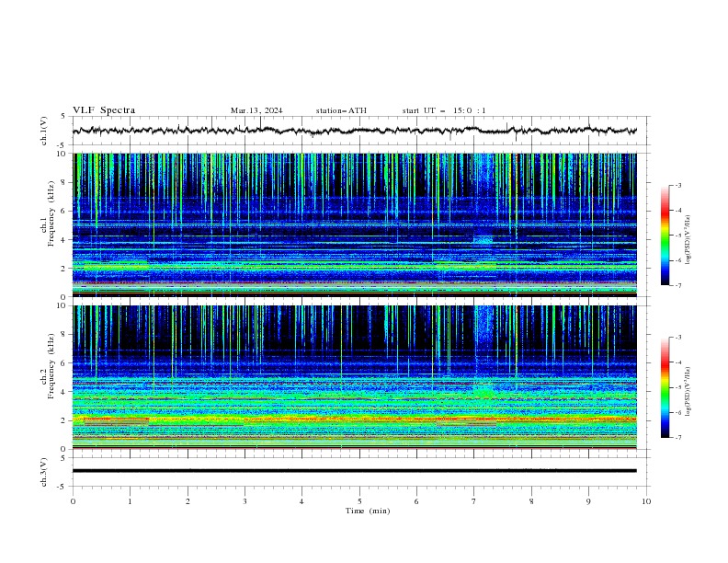Click the "ch.1(V)" axis label
728x563 pixels.
(x=44, y=131)
